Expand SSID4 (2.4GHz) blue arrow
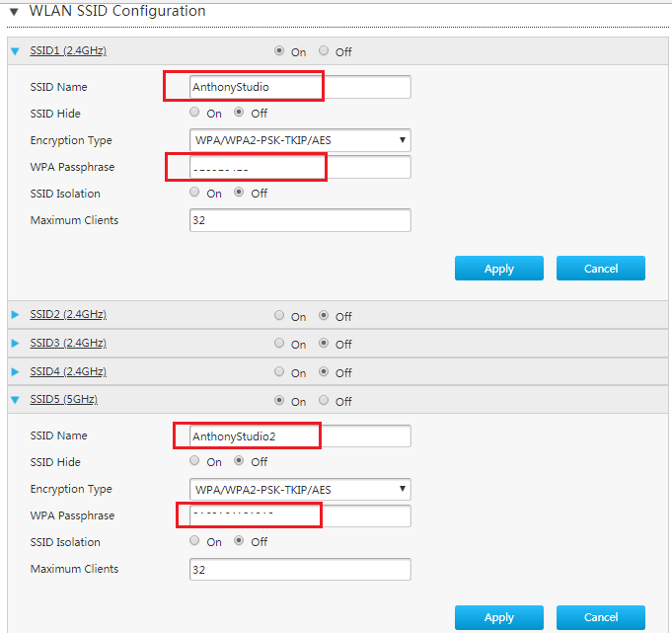The height and width of the screenshot is (633, 672). (x=15, y=372)
